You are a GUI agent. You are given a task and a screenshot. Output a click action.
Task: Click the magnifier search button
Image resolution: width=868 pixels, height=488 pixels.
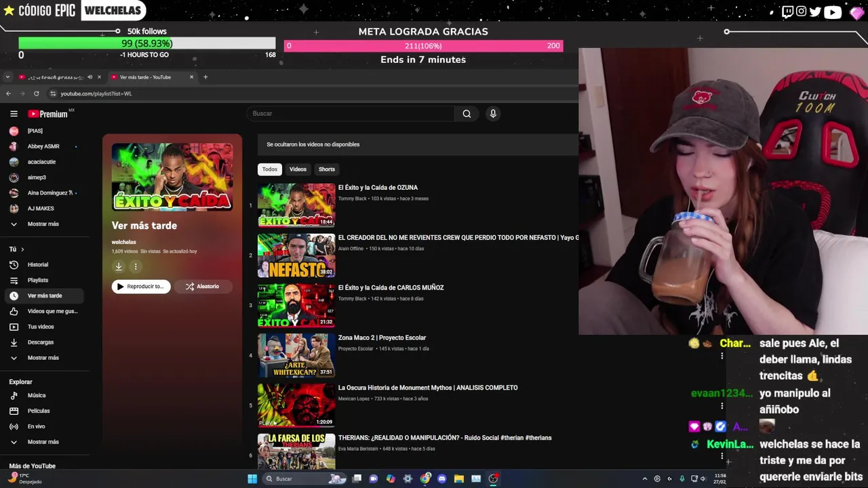coord(467,114)
